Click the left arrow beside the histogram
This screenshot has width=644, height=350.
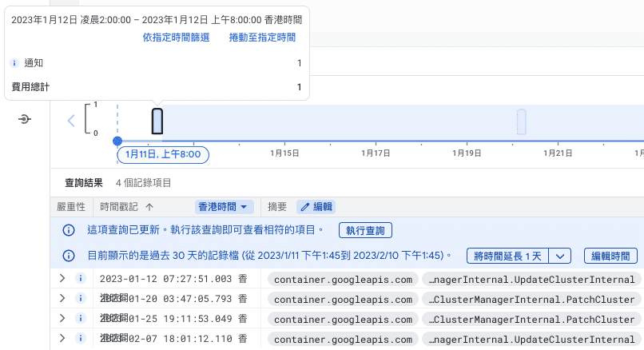[x=71, y=121]
